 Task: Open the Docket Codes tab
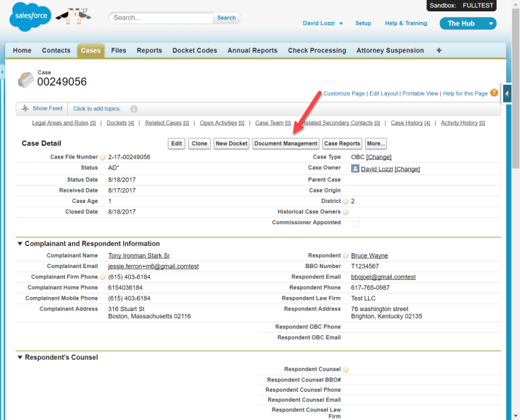point(195,50)
